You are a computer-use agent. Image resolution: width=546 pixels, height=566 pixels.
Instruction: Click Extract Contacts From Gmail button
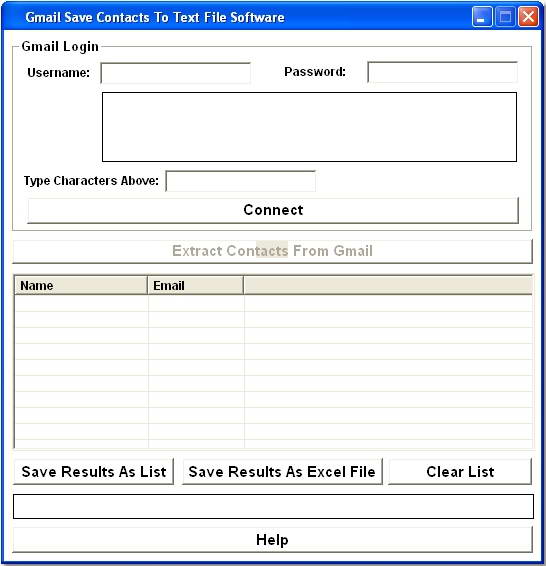[272, 251]
